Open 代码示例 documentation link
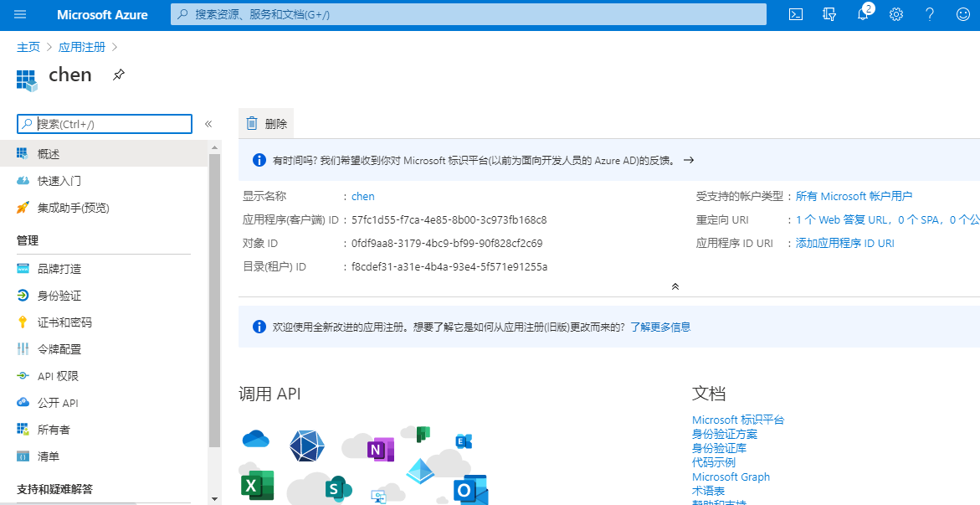 [714, 462]
